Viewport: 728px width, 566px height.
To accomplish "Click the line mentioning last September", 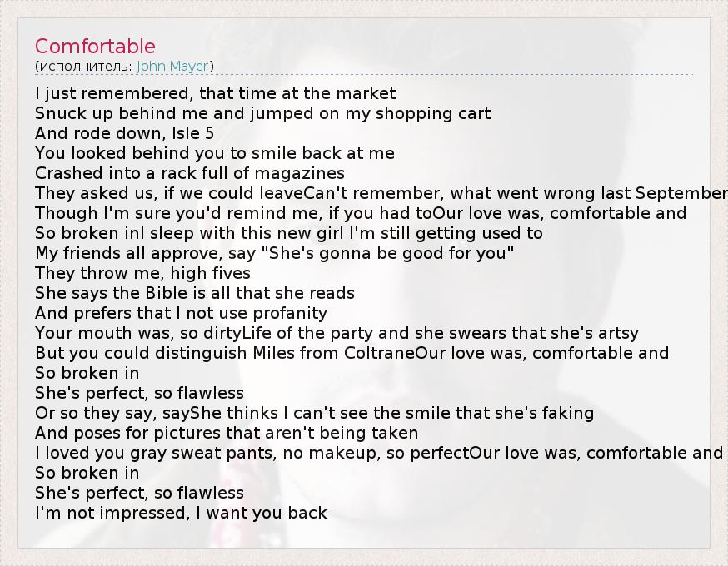I will [x=381, y=193].
